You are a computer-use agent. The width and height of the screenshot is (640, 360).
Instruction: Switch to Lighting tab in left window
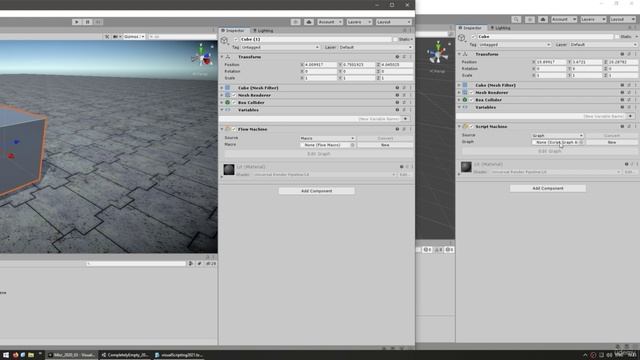pos(263,31)
